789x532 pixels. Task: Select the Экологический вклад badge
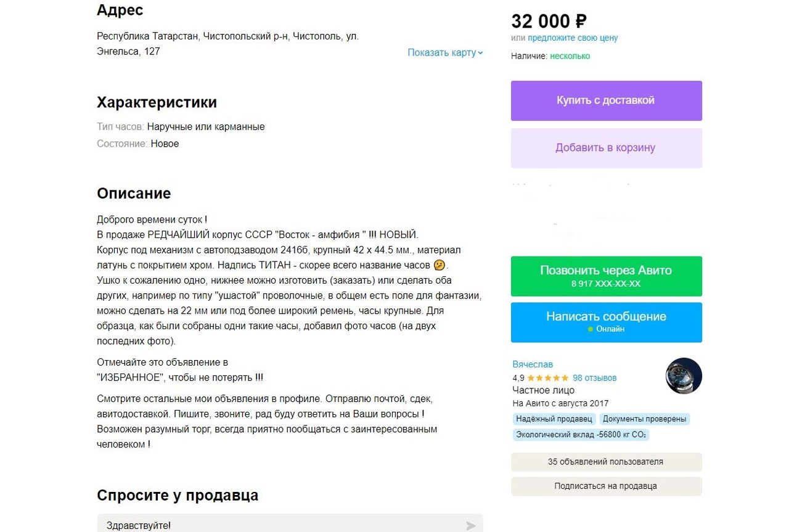[580, 435]
